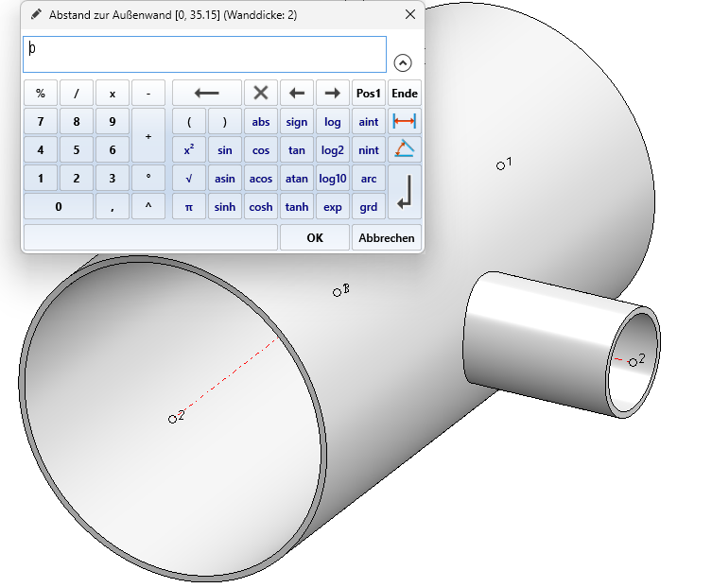Click the Ende key
Screen dimensions: 712x588
[x=404, y=93]
